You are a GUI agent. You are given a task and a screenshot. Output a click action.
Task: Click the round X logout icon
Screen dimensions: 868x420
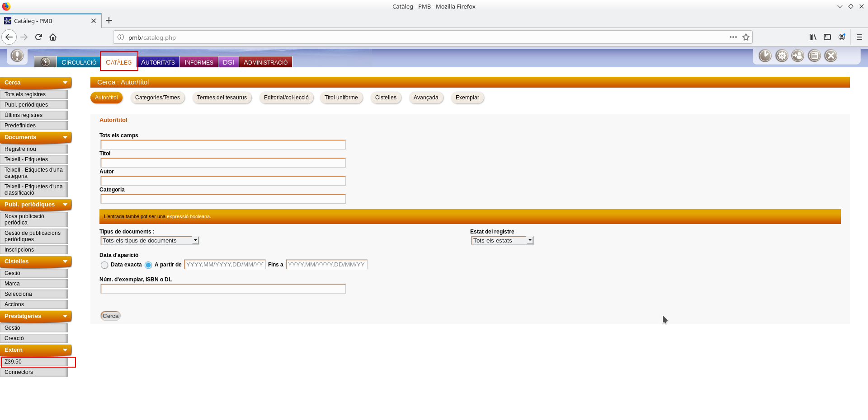(830, 56)
